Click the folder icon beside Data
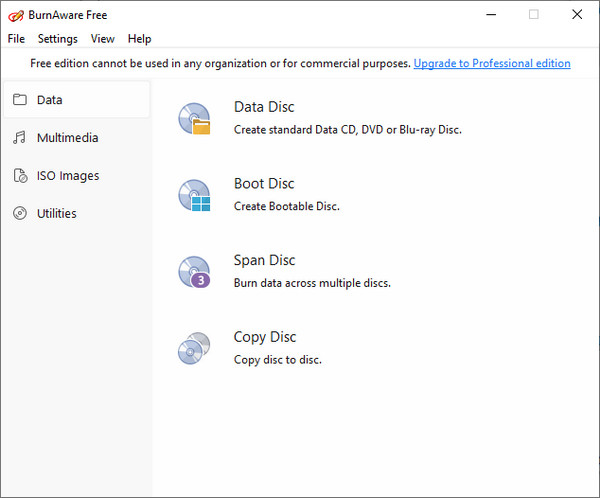Screen dimensions: 600x498 click(x=20, y=100)
